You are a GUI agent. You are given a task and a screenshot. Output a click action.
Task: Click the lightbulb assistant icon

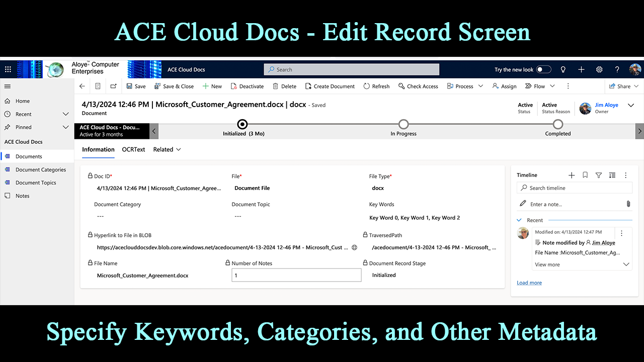click(x=563, y=69)
